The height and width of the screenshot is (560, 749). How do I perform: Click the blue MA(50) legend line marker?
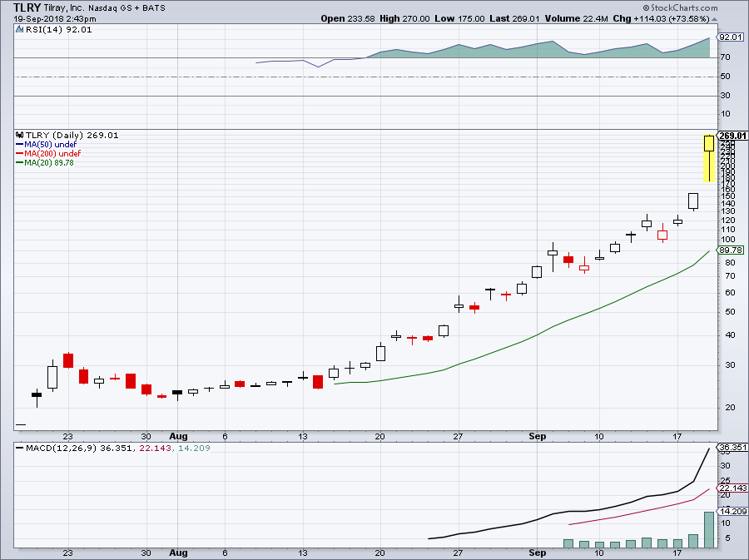(20, 144)
